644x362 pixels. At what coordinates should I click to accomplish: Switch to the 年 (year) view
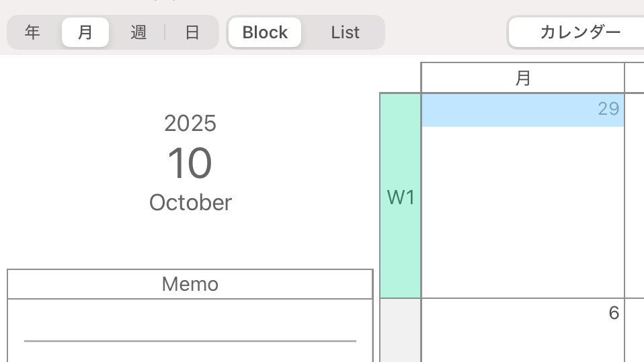(x=32, y=32)
